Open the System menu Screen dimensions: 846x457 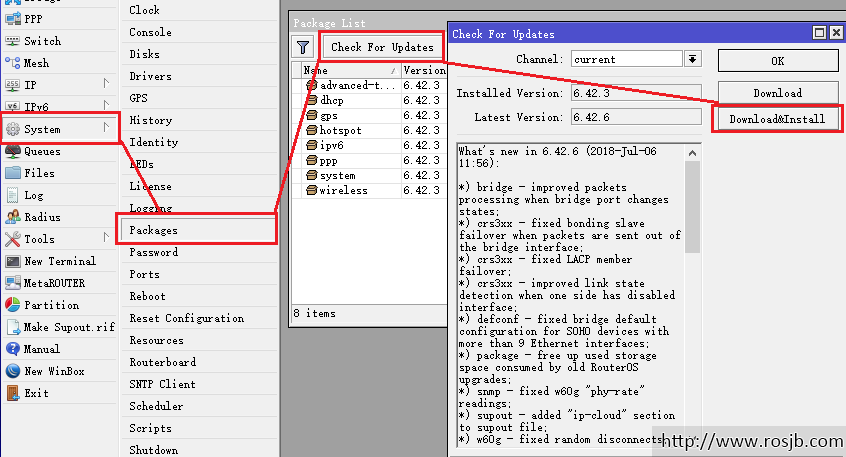click(42, 129)
